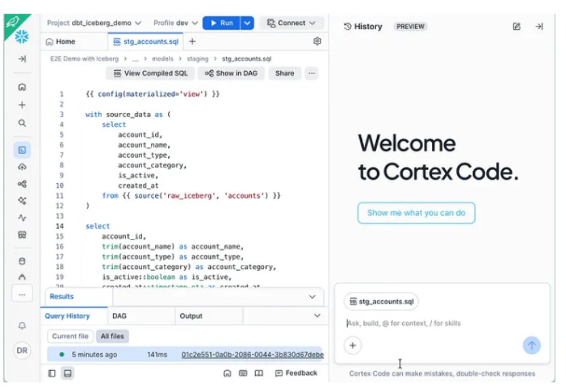Switch to the DAG tab
Viewport: 566px width, 392px height.
pyautogui.click(x=120, y=316)
